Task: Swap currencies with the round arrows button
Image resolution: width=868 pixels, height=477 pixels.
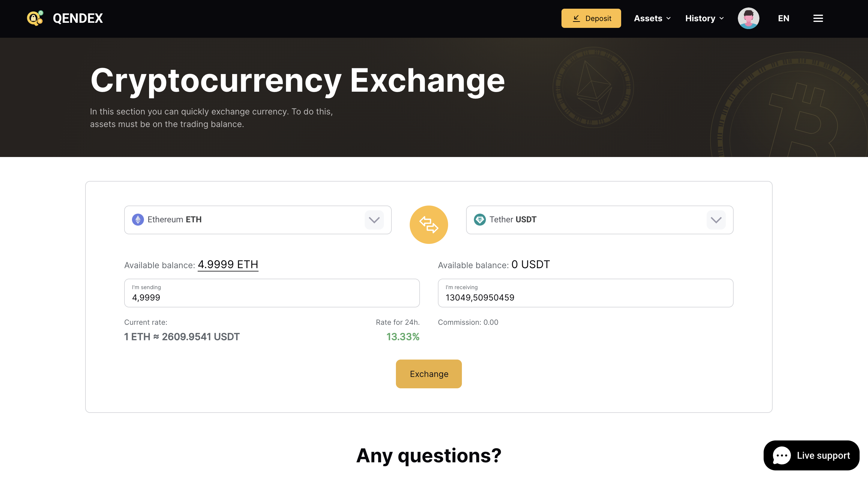Action: 429,224
